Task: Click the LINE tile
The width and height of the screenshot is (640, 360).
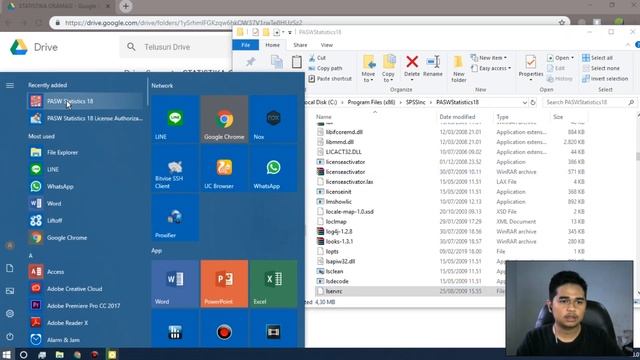Action: click(x=175, y=119)
